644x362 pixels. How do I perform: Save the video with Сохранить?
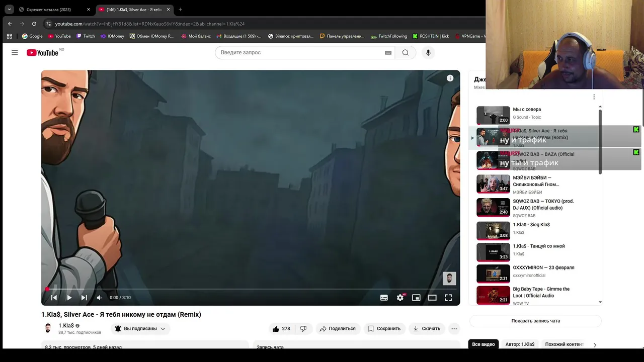tap(384, 329)
